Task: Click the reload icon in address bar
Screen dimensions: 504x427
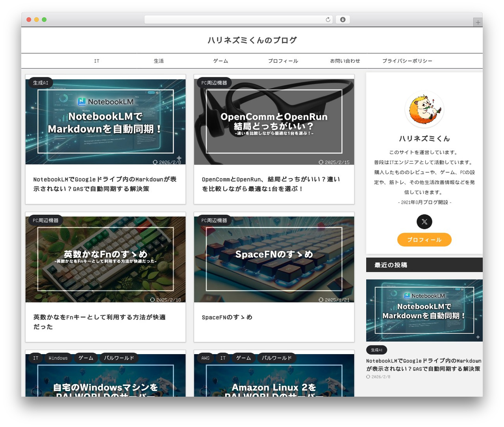Action: pyautogui.click(x=328, y=20)
